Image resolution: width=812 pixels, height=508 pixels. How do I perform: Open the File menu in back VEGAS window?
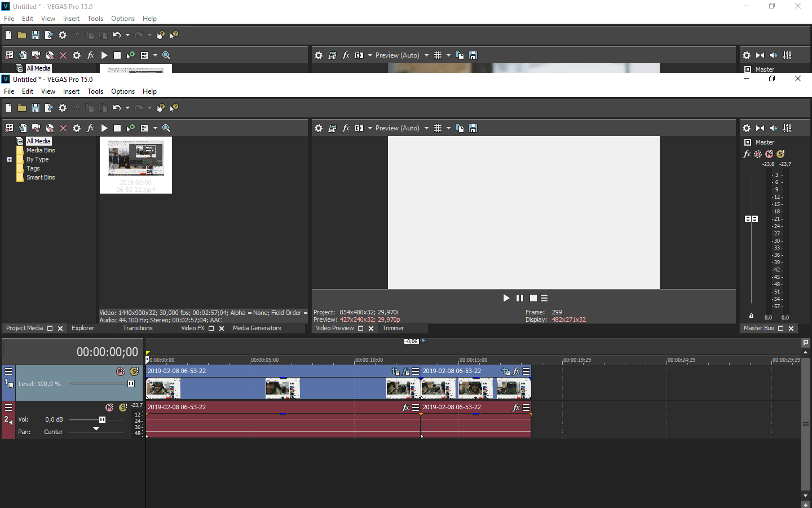point(9,19)
